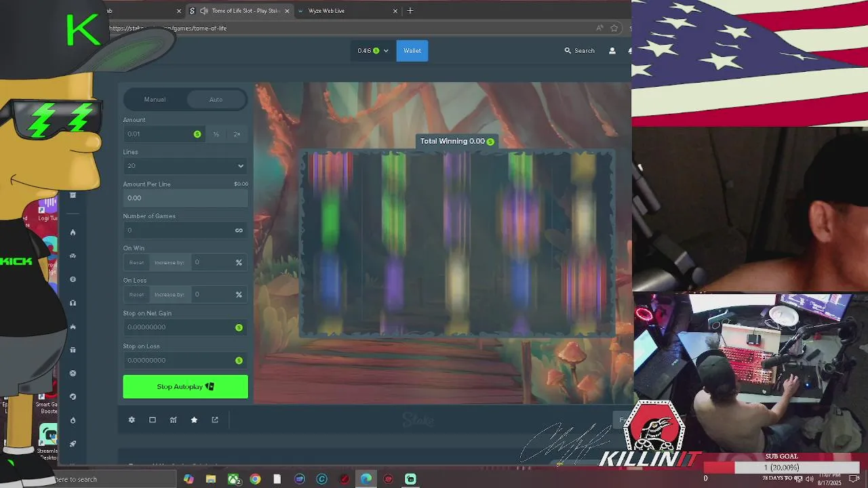Viewport: 868px width, 488px height.
Task: Click the spinning slot reels area
Action: 458,244
